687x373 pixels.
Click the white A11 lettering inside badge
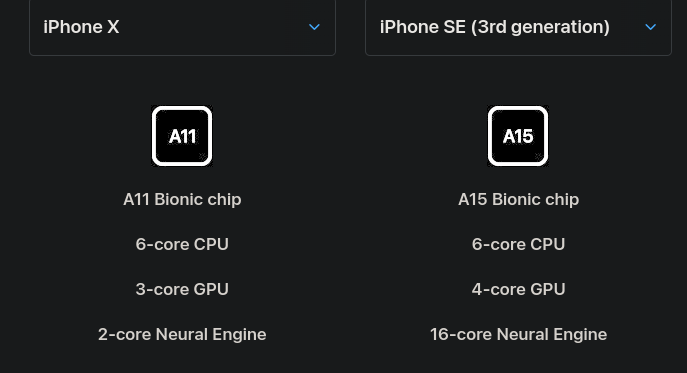pos(182,136)
